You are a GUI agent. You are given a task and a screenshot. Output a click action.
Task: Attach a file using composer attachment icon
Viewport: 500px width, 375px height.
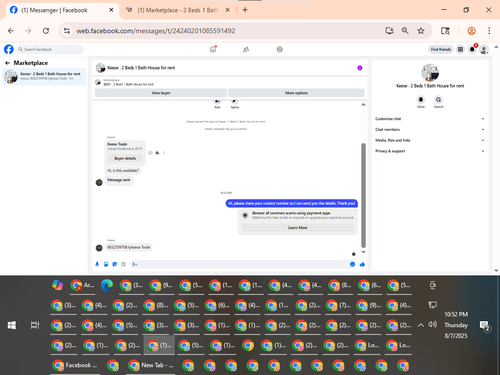coord(106,264)
